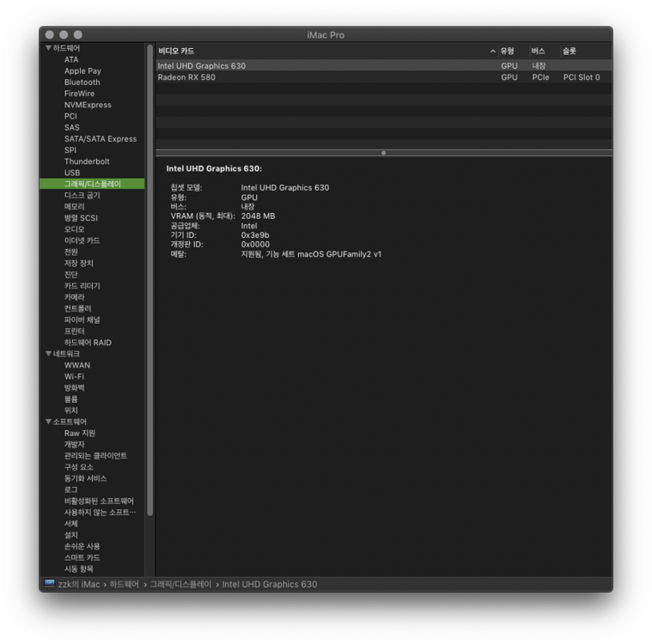Click the 슬롯 column header
The height and width of the screenshot is (644, 652).
pyautogui.click(x=570, y=52)
